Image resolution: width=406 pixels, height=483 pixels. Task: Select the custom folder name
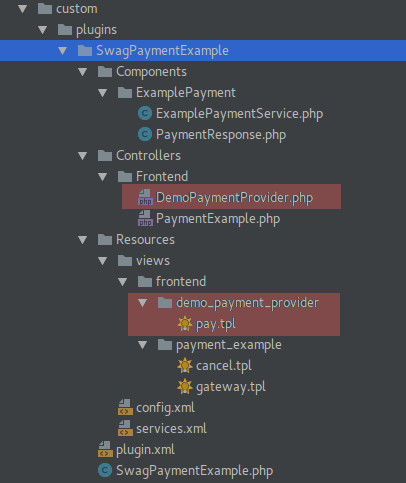pyautogui.click(x=77, y=9)
